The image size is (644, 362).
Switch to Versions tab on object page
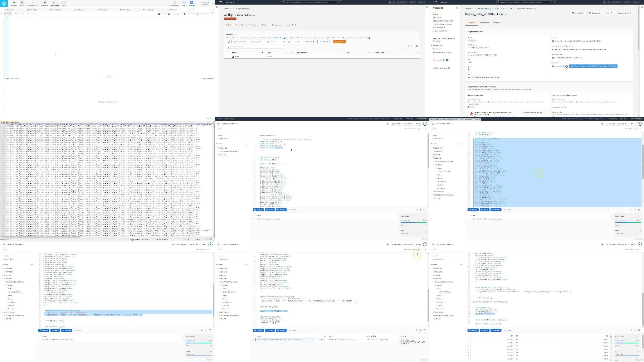click(496, 23)
